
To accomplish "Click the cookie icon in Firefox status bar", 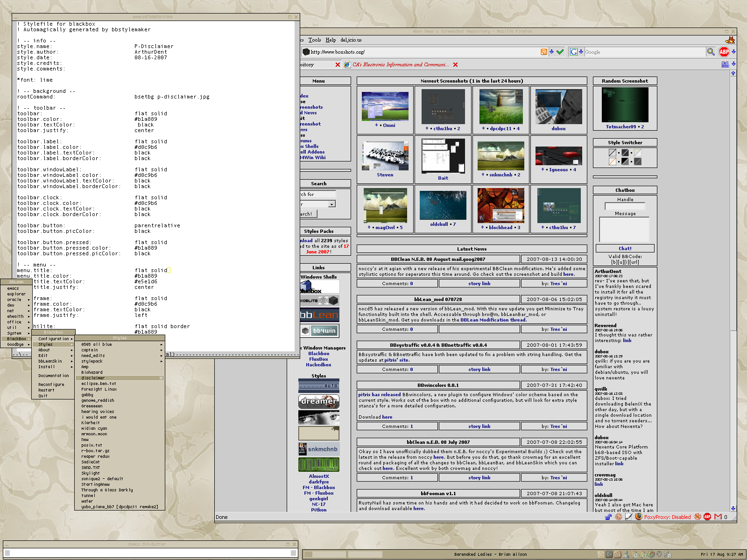I will pyautogui.click(x=618, y=517).
